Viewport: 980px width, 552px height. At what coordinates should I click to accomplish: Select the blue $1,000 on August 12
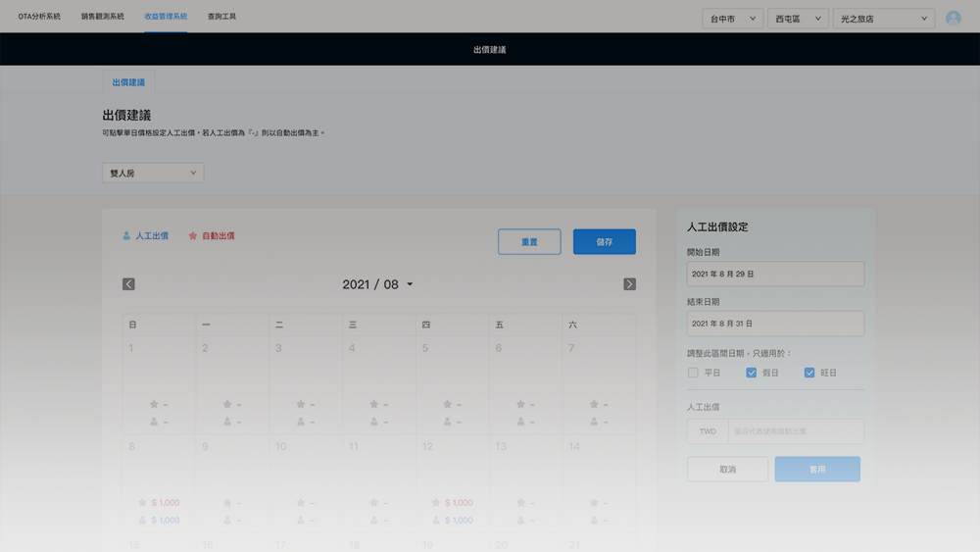pos(459,520)
